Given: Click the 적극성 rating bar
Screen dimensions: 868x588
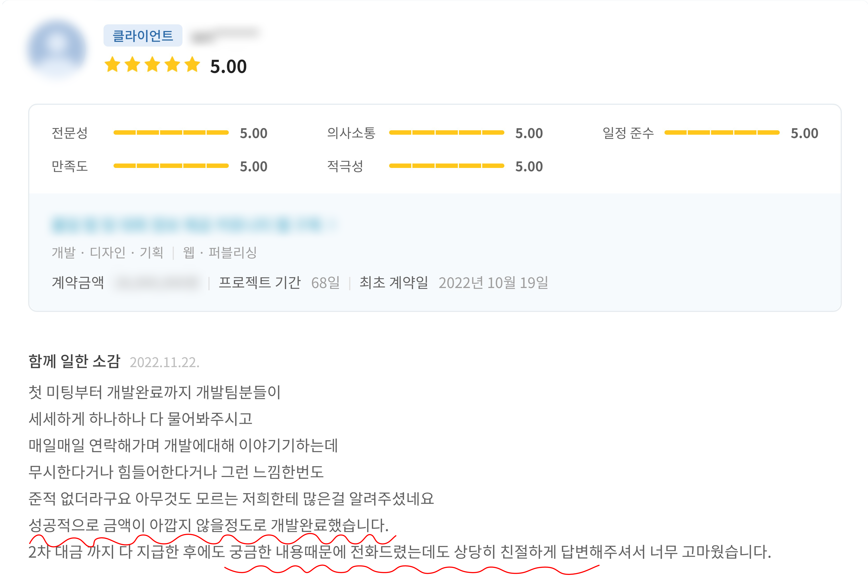Looking at the screenshot, I should [x=446, y=166].
